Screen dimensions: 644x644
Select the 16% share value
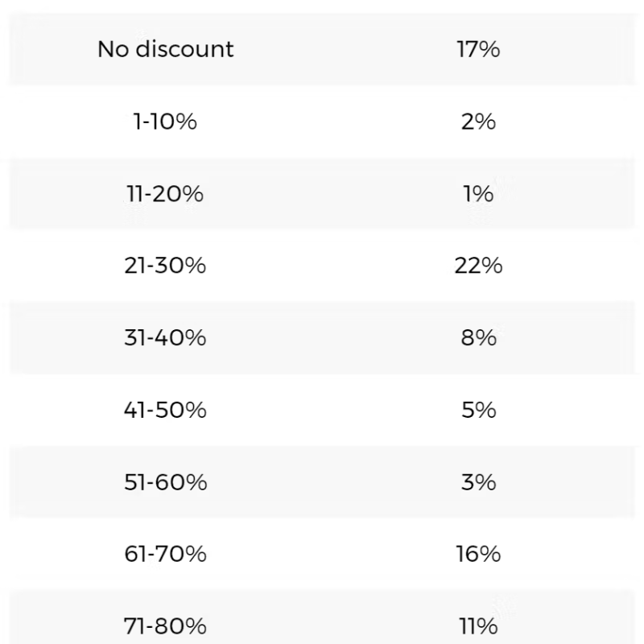click(478, 555)
